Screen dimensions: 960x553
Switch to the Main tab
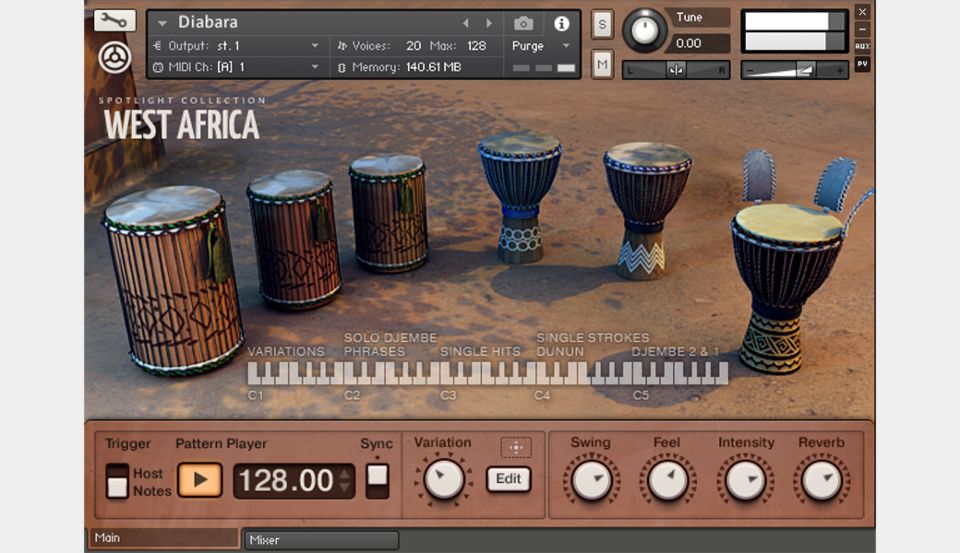point(164,538)
